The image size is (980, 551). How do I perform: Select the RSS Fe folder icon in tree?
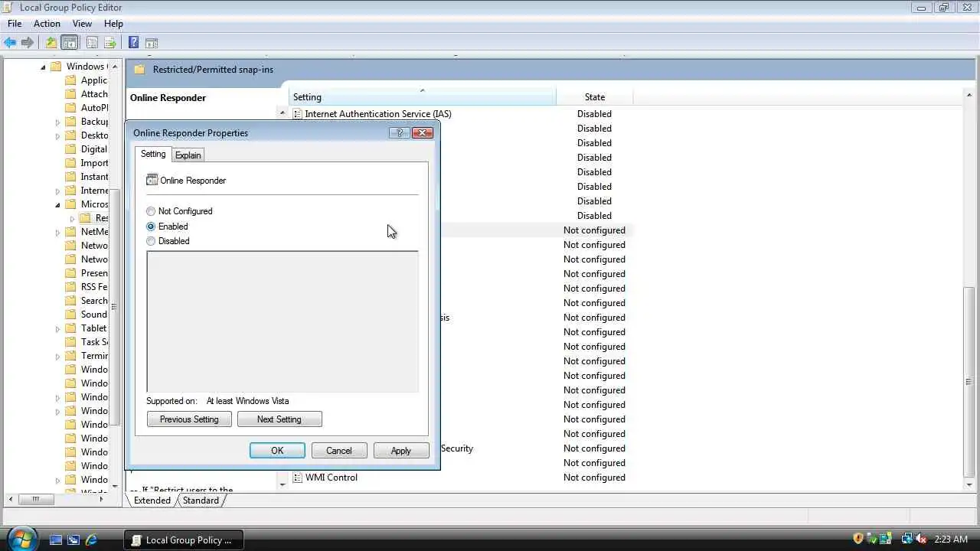[71, 287]
